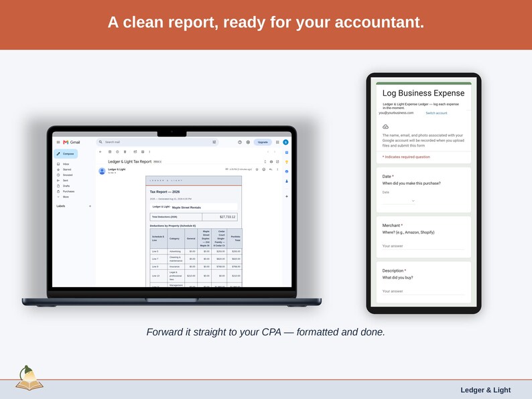Delete the email trash icon
The height and width of the screenshot is (399, 532).
coord(125,151)
